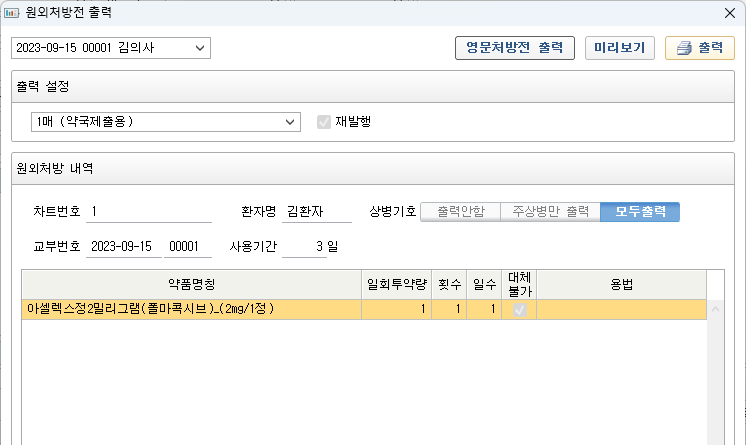Toggle the 재발행 checkbox

pos(323,122)
